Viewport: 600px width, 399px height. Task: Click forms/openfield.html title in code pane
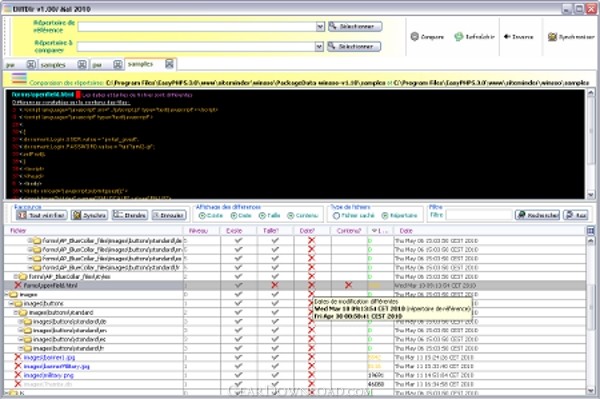pyautogui.click(x=42, y=94)
